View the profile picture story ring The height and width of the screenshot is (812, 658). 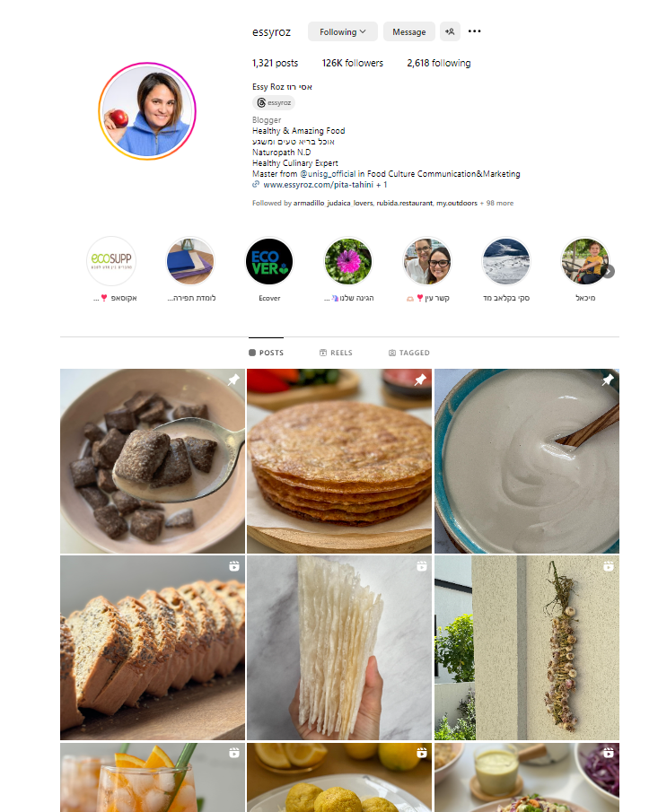pyautogui.click(x=147, y=111)
